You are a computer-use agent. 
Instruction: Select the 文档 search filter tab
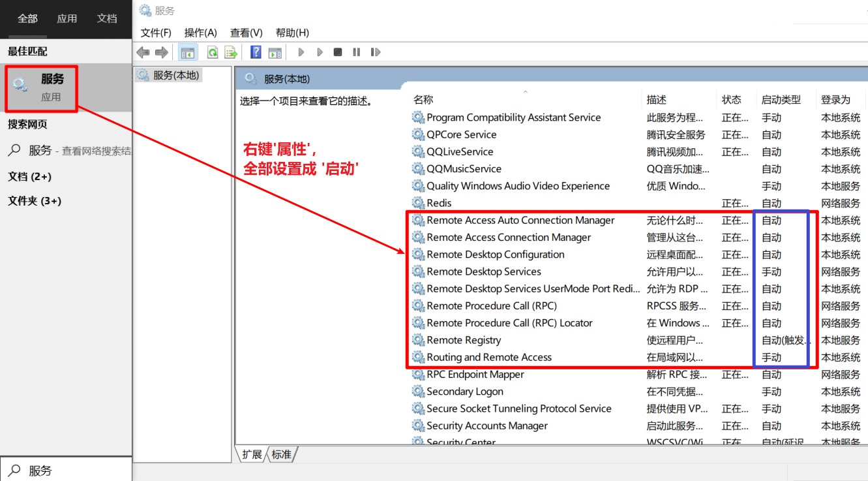point(107,18)
